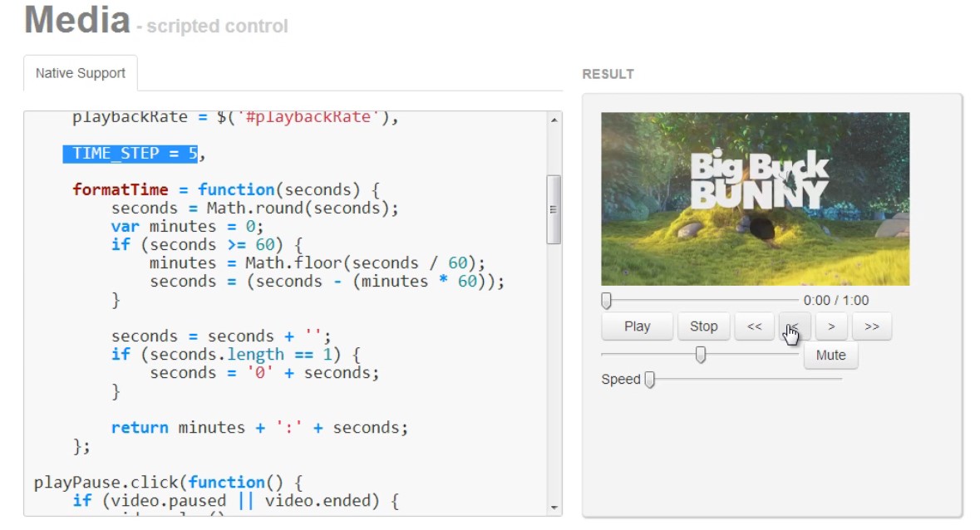Click the Speed label
This screenshot has width=980, height=530.
coord(621,380)
